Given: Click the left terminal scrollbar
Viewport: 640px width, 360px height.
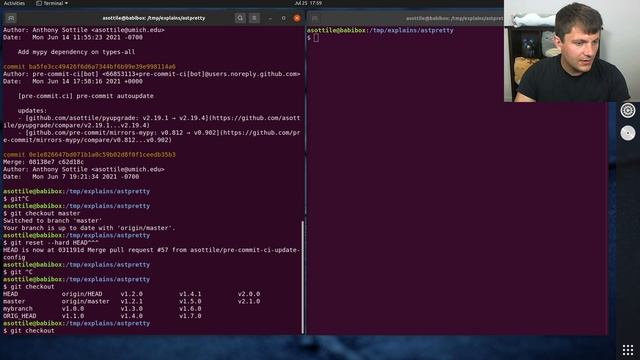Looking at the screenshot, I should 302,277.
